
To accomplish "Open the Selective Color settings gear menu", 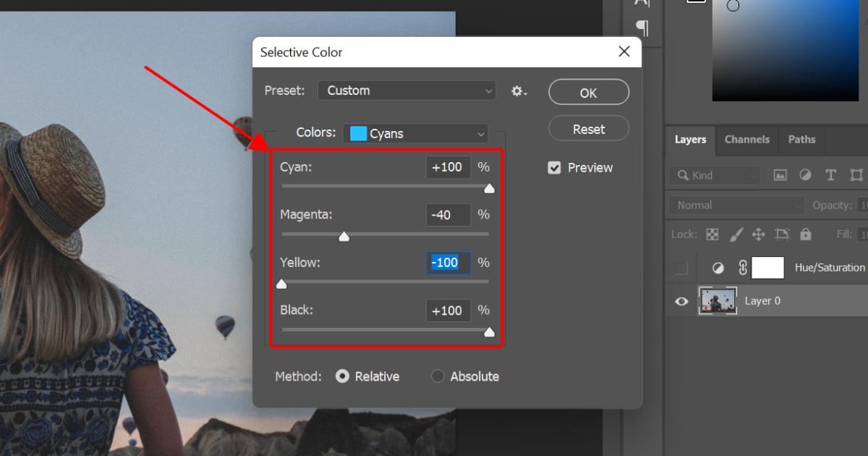I will pyautogui.click(x=519, y=90).
